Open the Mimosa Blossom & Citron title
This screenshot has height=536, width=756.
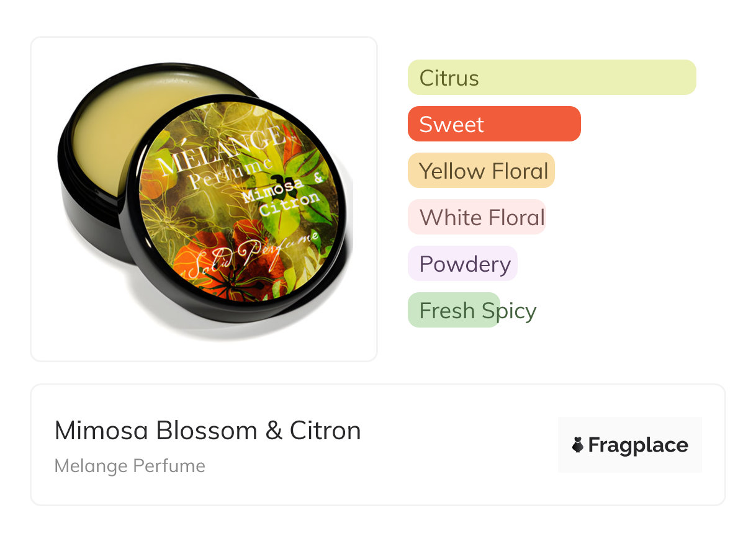pos(207,430)
